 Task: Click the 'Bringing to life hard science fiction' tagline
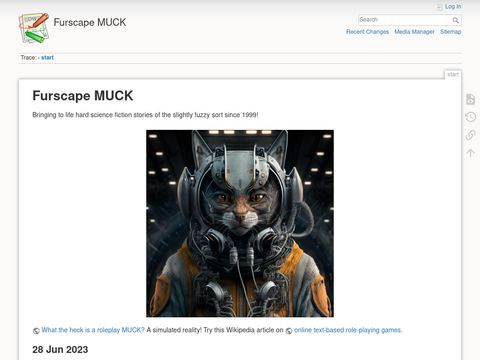[145, 115]
